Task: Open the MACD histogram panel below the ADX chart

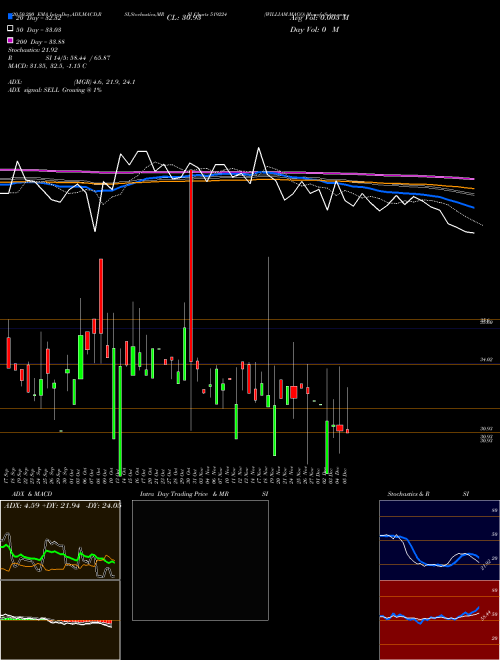Action: (60, 620)
